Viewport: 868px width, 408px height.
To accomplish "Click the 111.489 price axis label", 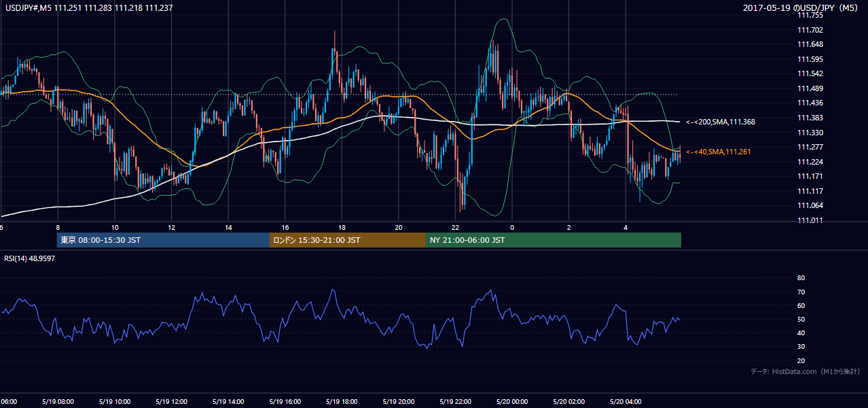I will pyautogui.click(x=812, y=88).
